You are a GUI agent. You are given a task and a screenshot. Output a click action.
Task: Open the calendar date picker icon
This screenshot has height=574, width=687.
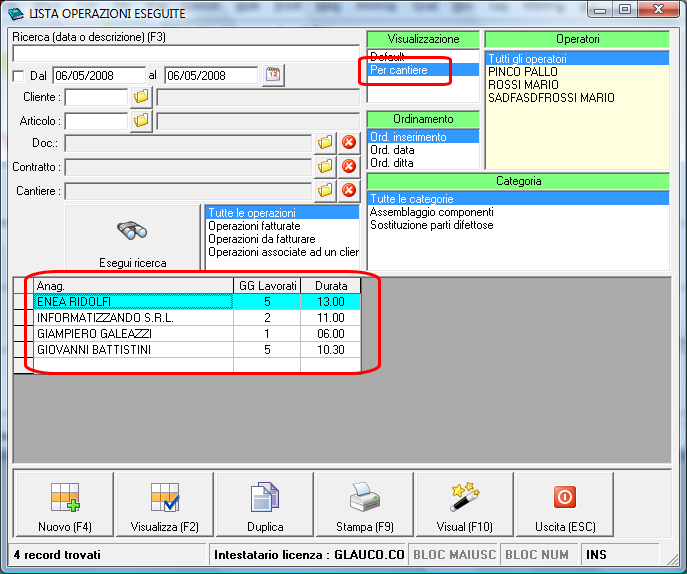[273, 75]
